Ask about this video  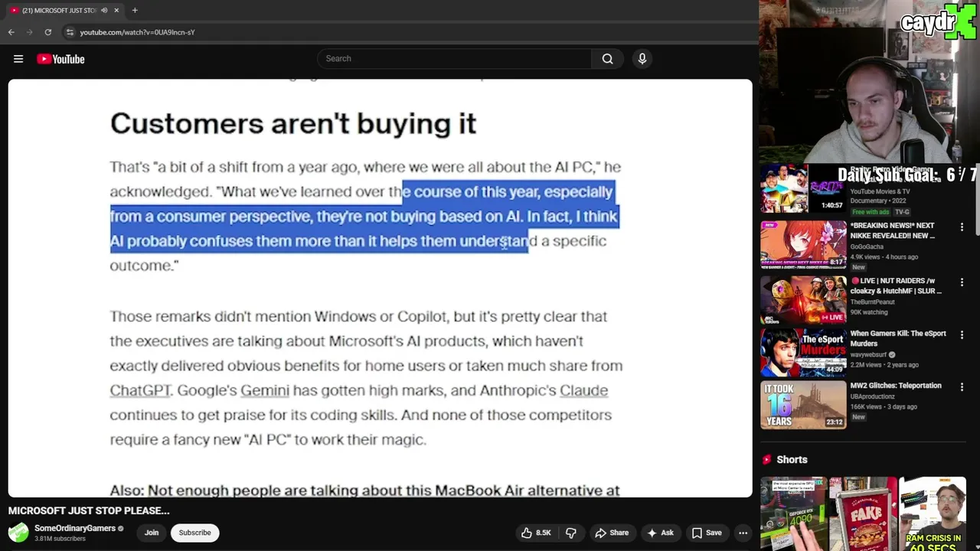pos(660,533)
